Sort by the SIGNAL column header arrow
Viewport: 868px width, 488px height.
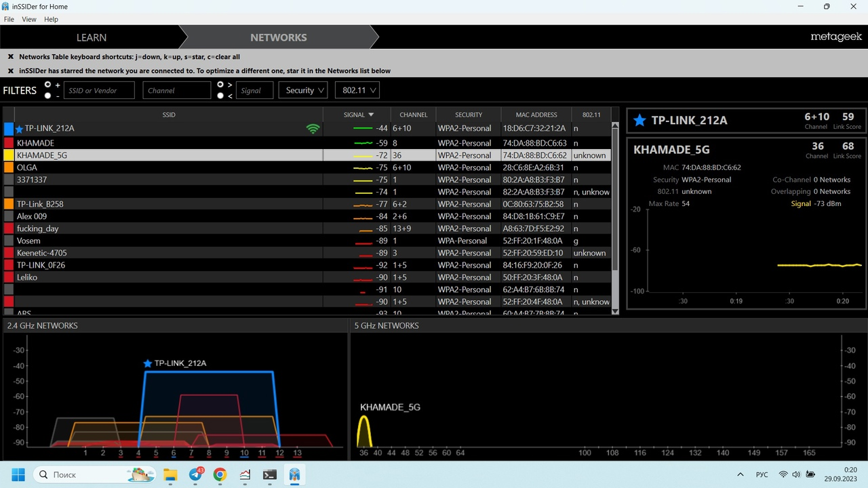point(371,115)
